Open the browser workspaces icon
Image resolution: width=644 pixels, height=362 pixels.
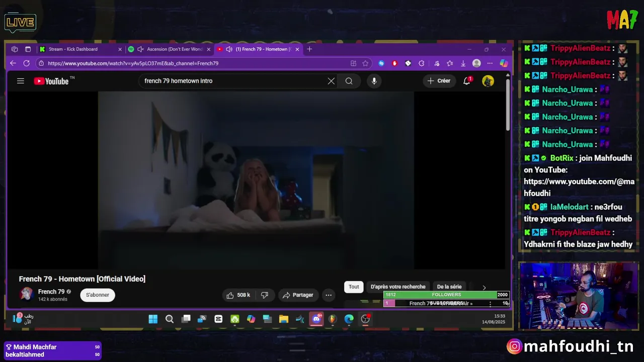15,49
